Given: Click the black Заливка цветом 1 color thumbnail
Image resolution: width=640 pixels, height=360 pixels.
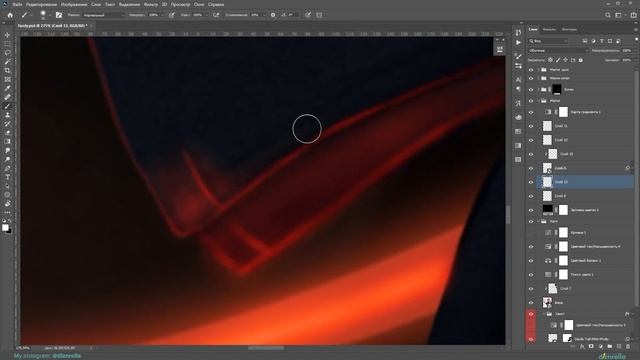Looking at the screenshot, I should pos(547,210).
